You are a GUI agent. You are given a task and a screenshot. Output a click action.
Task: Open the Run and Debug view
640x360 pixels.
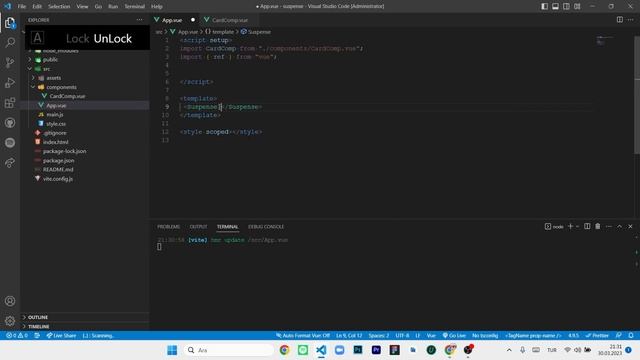tap(10, 82)
